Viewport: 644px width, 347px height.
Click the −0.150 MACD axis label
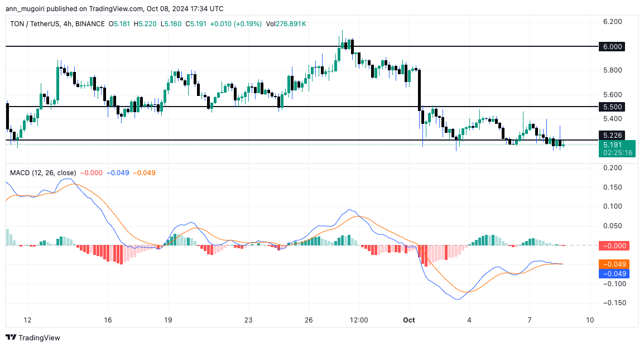point(613,303)
